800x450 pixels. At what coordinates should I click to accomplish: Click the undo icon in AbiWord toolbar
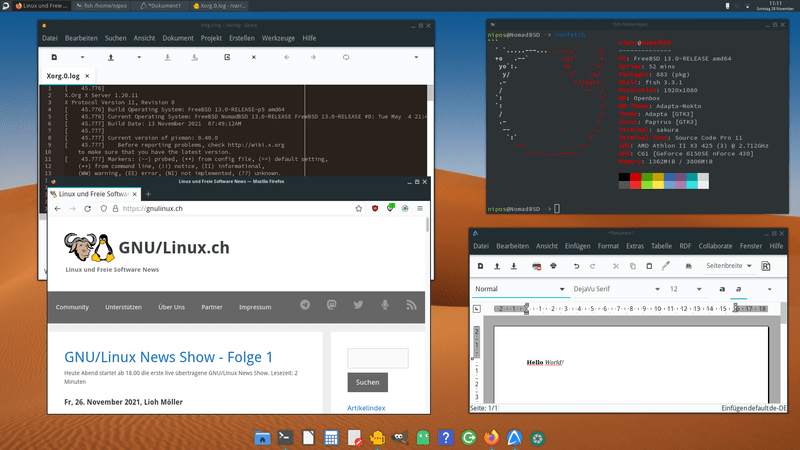577,266
